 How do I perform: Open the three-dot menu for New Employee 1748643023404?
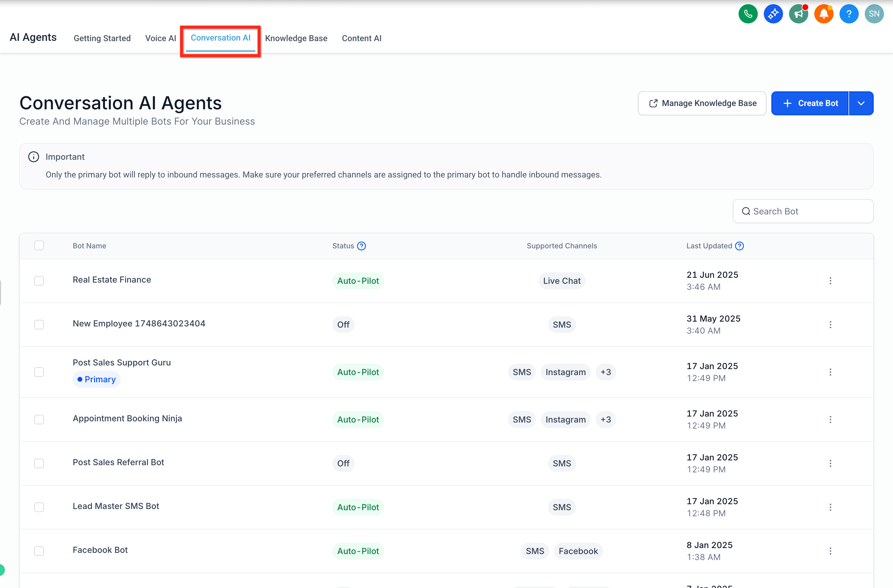pos(830,325)
